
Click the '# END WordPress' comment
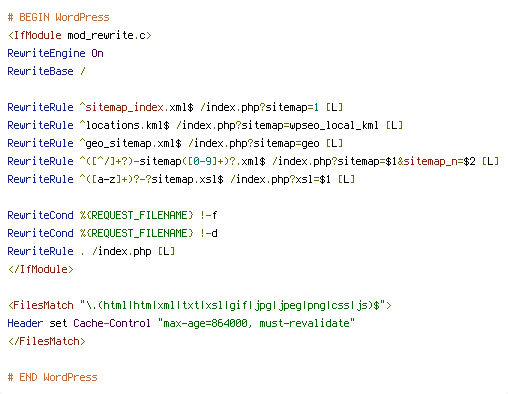tap(52, 377)
